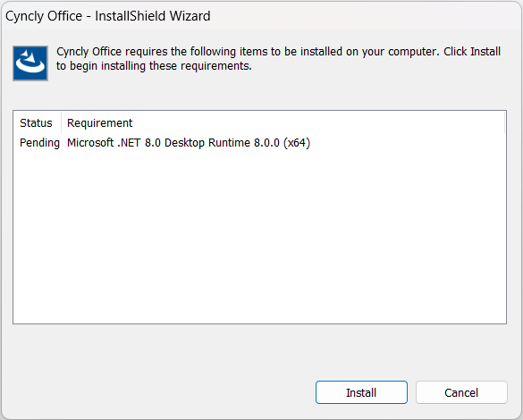Click the text 'Cyncly Office requires the following items'
This screenshot has height=420, width=523.
(163, 52)
